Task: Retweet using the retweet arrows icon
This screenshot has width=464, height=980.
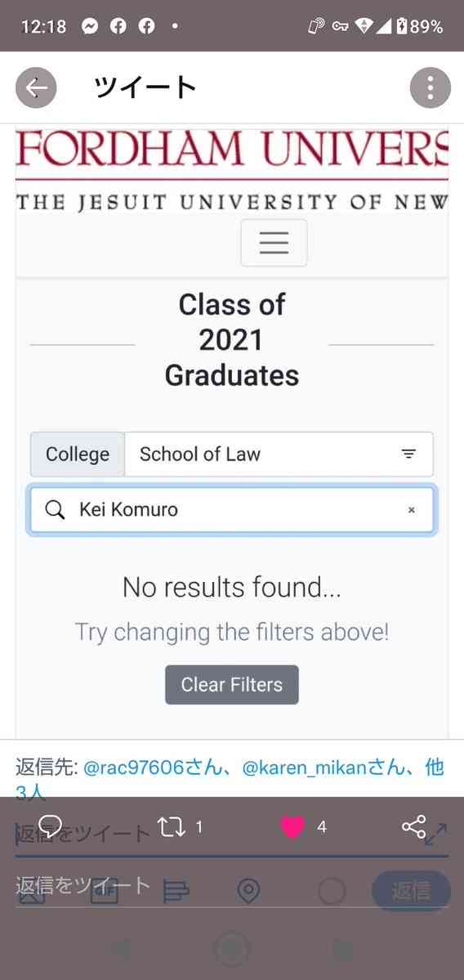Action: point(171,827)
